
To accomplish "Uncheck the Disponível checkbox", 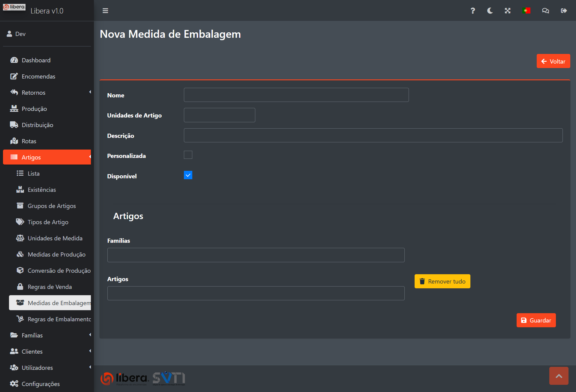I will pos(188,175).
